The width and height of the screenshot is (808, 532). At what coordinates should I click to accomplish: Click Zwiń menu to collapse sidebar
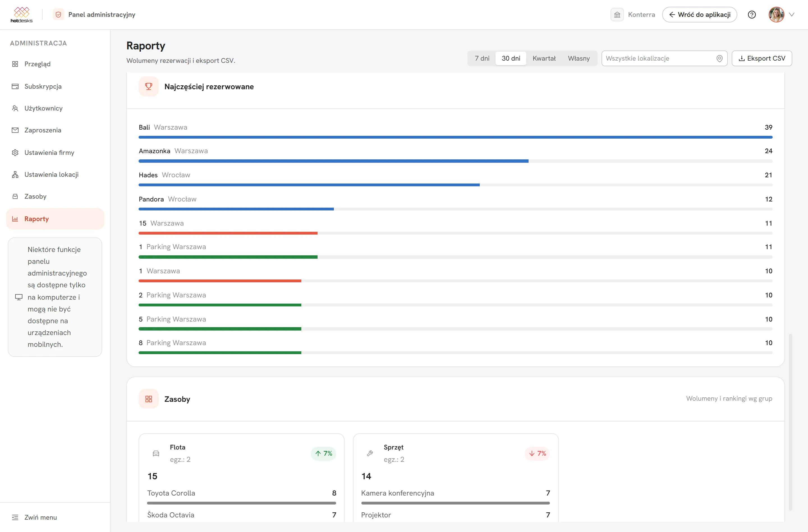click(x=40, y=517)
